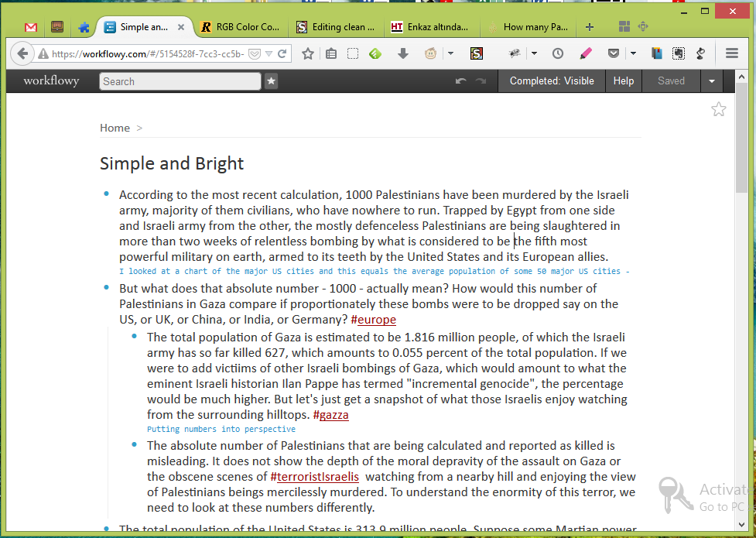The width and height of the screenshot is (756, 538).
Task: Toggle the Completed: Visible setting
Action: (551, 81)
